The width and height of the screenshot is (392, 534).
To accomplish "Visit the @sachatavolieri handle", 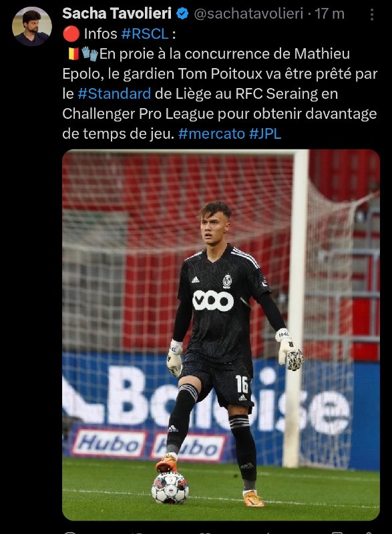I will click(248, 14).
